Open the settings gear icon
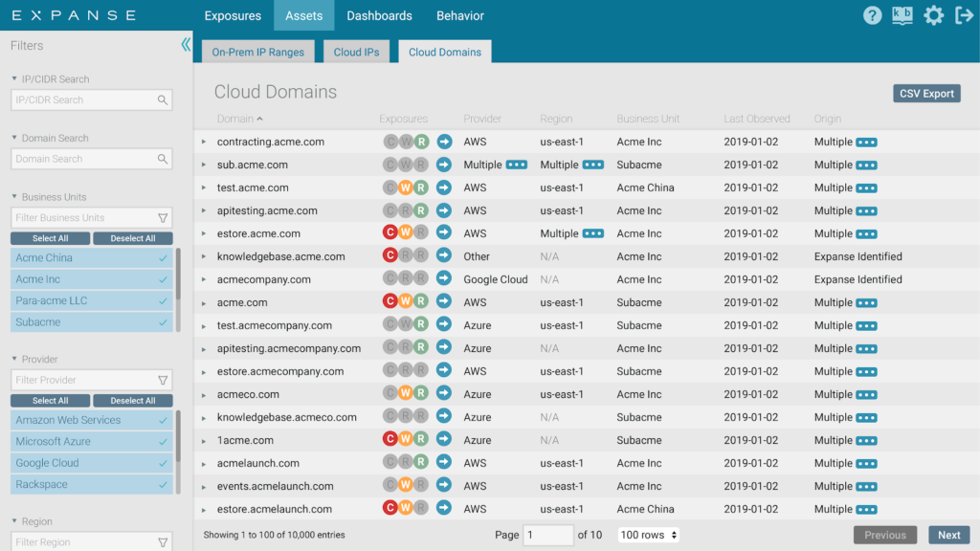Image resolution: width=980 pixels, height=551 pixels. pos(933,15)
